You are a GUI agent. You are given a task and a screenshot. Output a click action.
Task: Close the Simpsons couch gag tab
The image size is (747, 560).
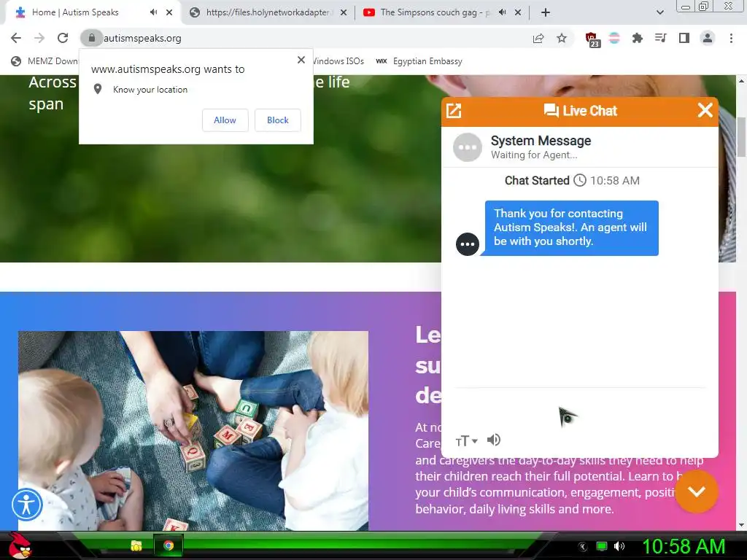click(518, 12)
